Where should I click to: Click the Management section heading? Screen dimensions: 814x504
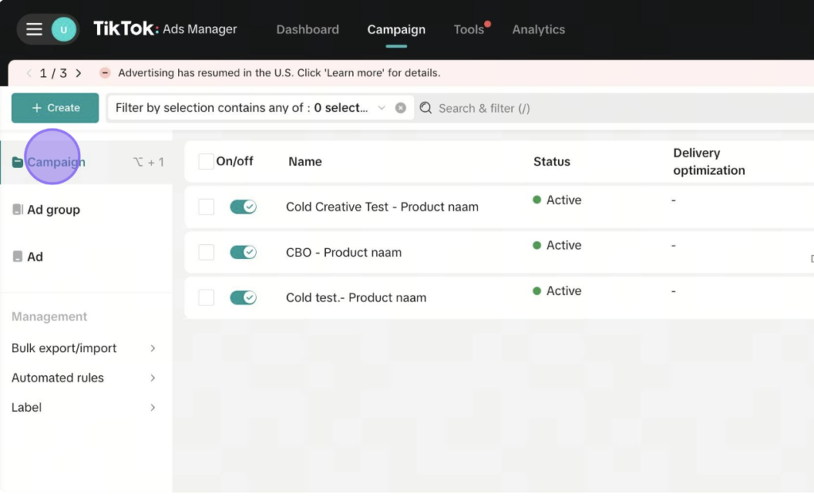(x=49, y=316)
